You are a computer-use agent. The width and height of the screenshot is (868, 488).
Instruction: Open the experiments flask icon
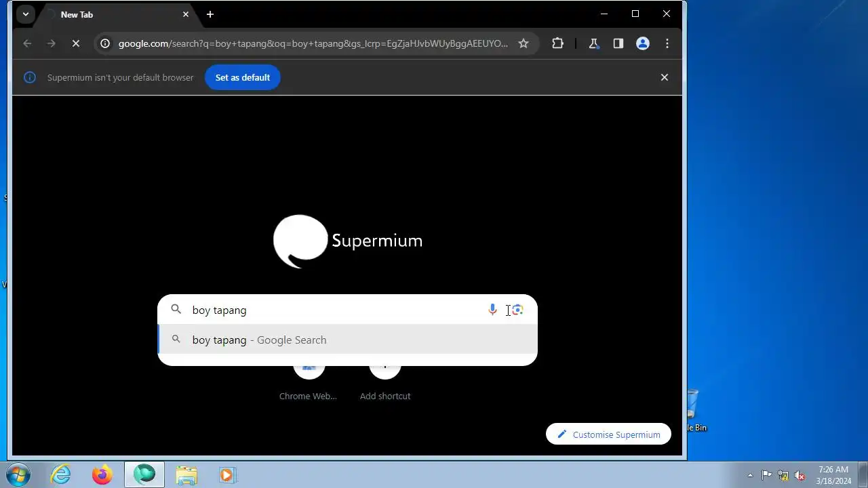tap(593, 43)
